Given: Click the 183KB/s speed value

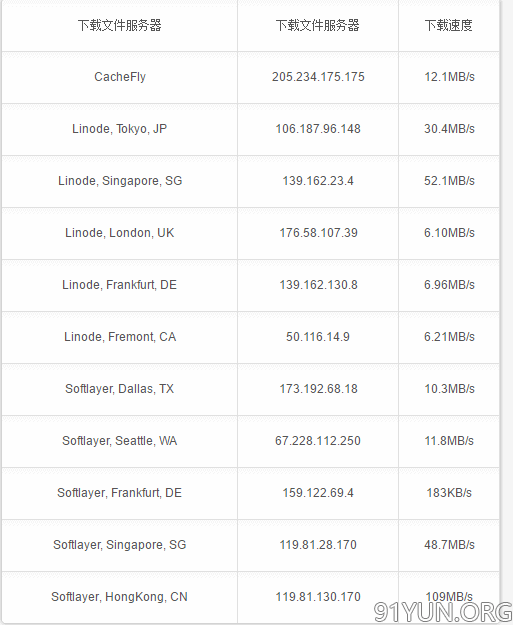Looking at the screenshot, I should click(449, 493).
